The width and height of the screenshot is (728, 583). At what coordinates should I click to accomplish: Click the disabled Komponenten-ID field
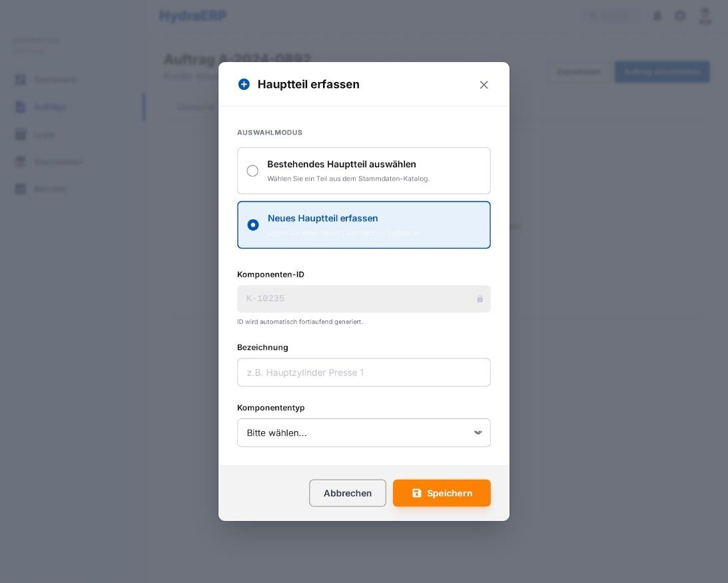[364, 298]
